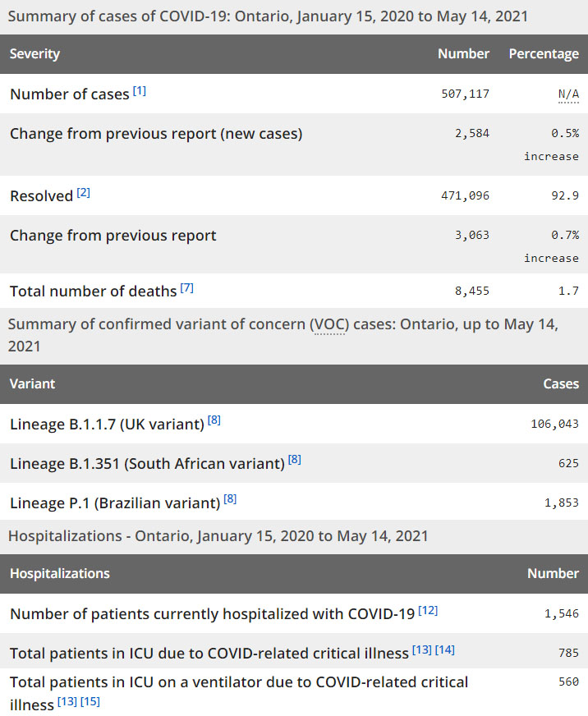Open footnote 8 beside the South African variant

(x=295, y=460)
